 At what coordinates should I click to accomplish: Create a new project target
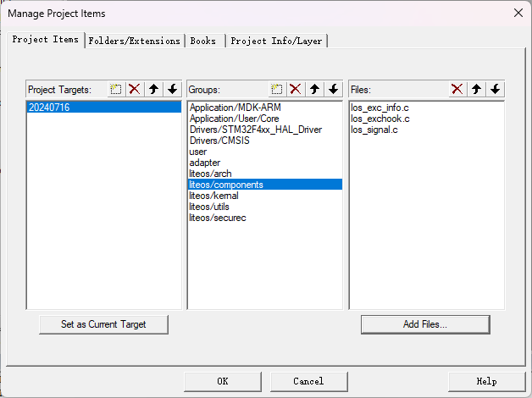116,90
